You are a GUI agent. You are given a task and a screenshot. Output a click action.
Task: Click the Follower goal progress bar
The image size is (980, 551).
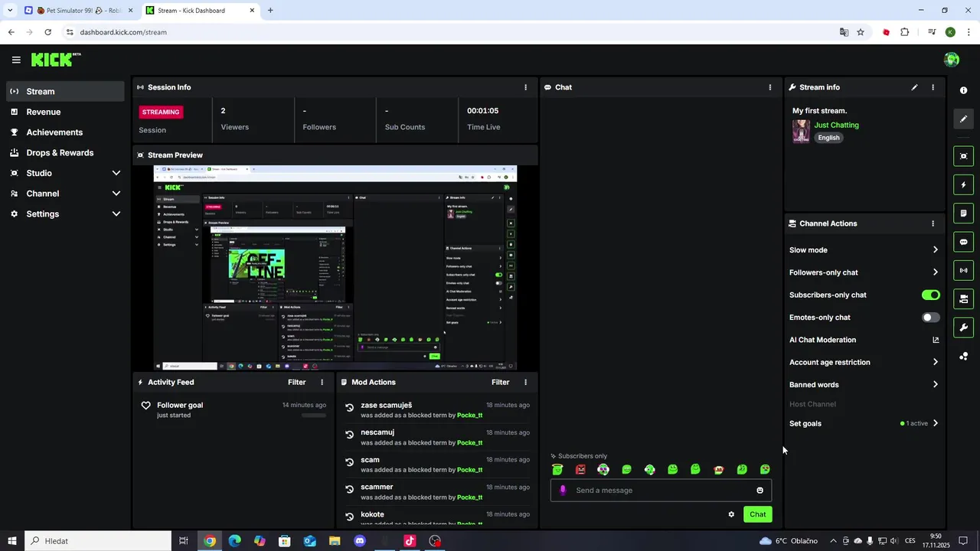click(x=313, y=416)
